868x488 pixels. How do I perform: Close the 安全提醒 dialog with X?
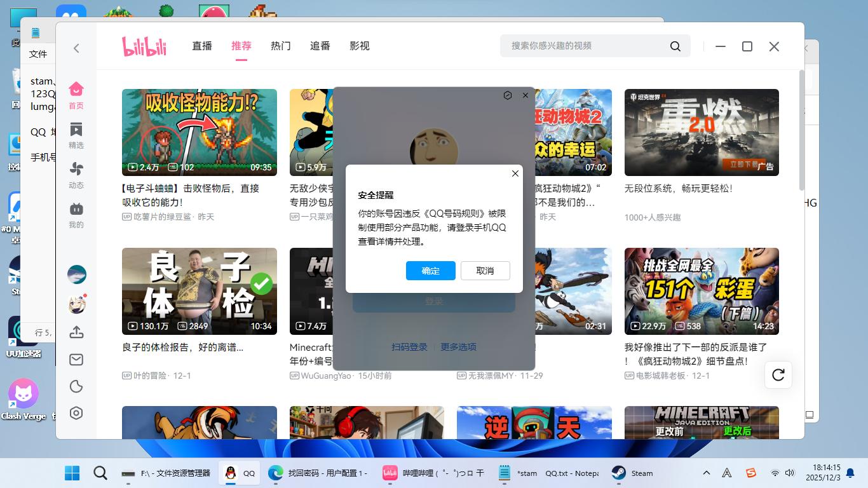click(x=515, y=173)
